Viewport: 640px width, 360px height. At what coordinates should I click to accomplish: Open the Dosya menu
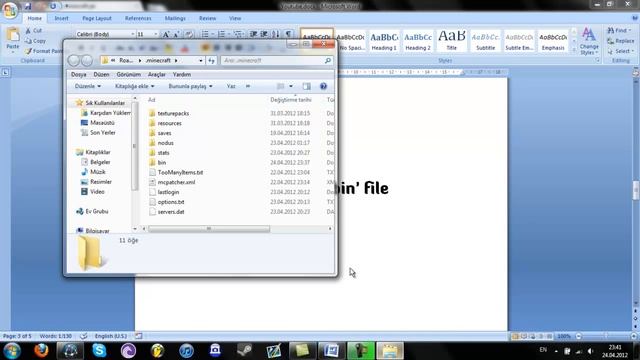point(78,74)
